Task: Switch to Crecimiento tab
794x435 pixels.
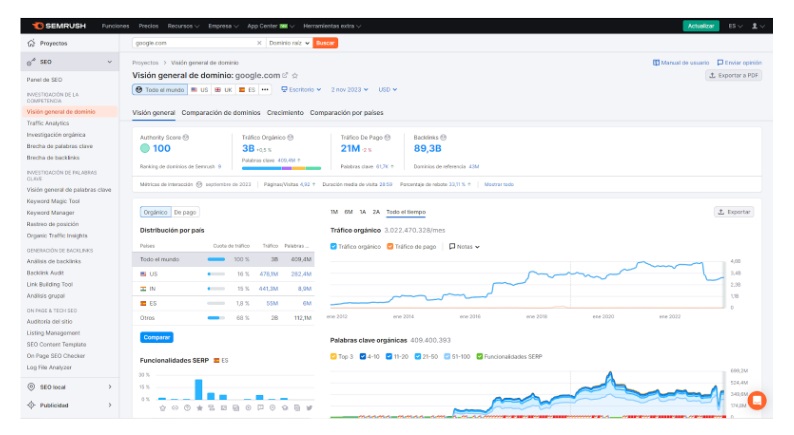Action: point(285,112)
